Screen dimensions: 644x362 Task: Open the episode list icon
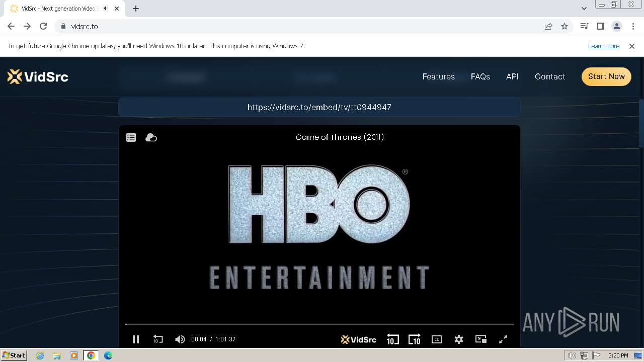point(131,137)
